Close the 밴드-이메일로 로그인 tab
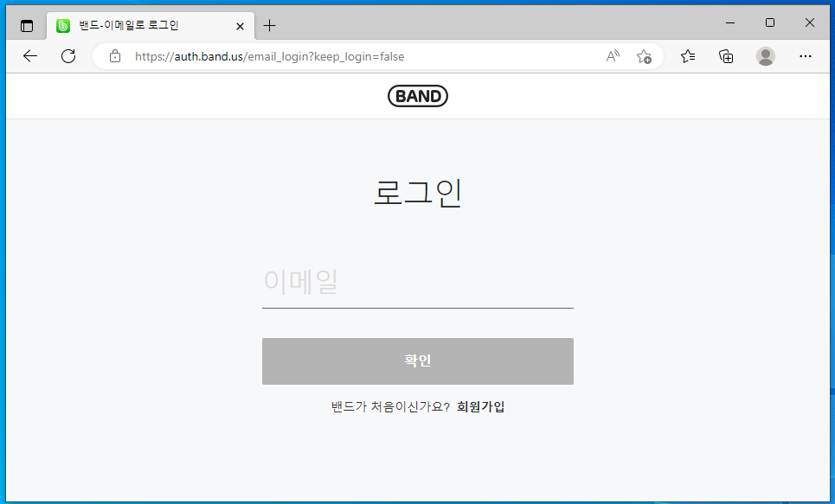 pyautogui.click(x=241, y=26)
